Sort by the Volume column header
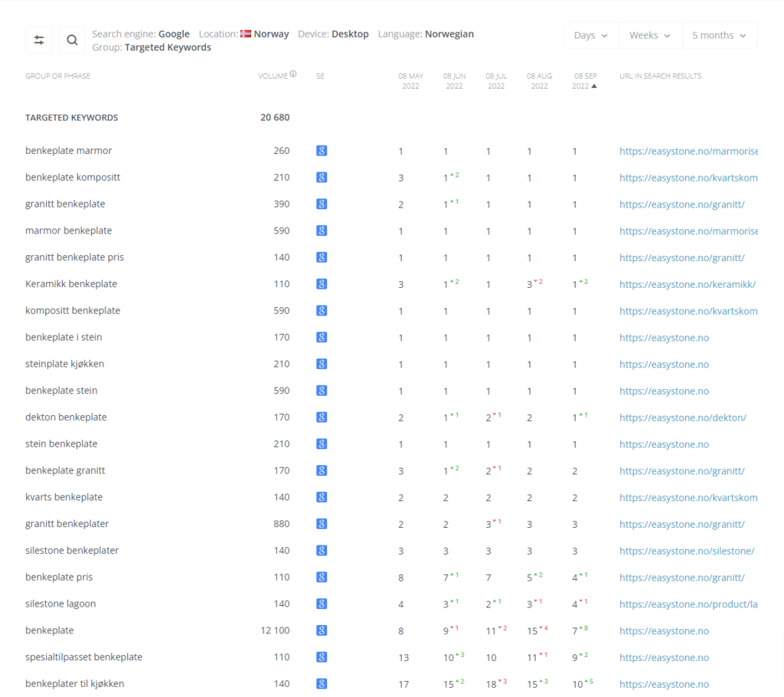This screenshot has height=697, width=784. (273, 76)
